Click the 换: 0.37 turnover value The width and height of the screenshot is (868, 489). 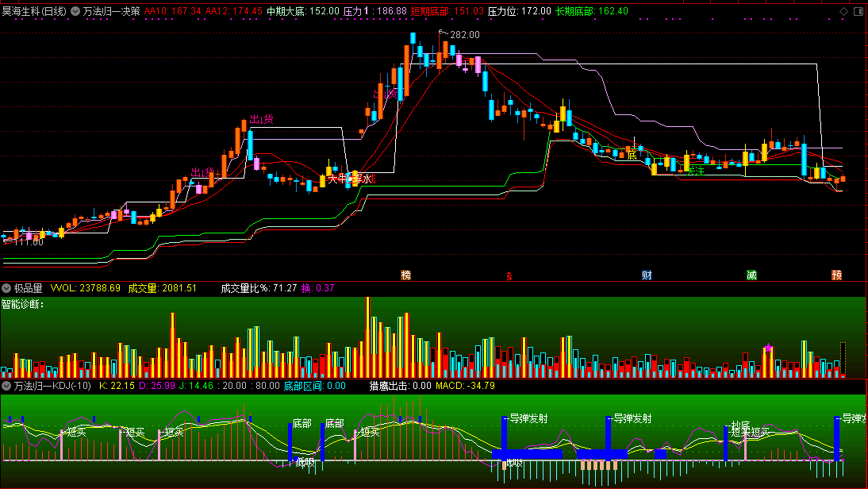pos(317,288)
